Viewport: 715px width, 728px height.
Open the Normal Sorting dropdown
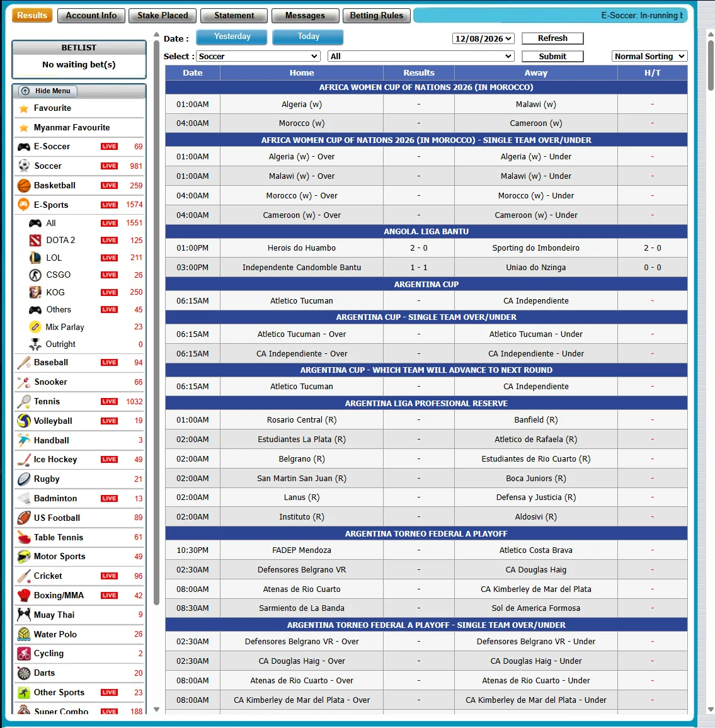[649, 56]
